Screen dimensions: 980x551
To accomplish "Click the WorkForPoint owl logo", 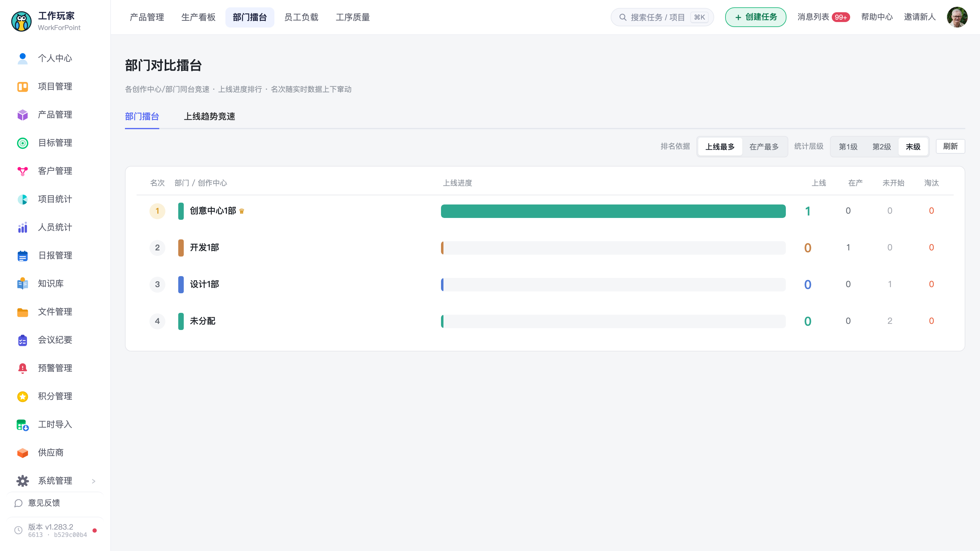I will pyautogui.click(x=21, y=21).
